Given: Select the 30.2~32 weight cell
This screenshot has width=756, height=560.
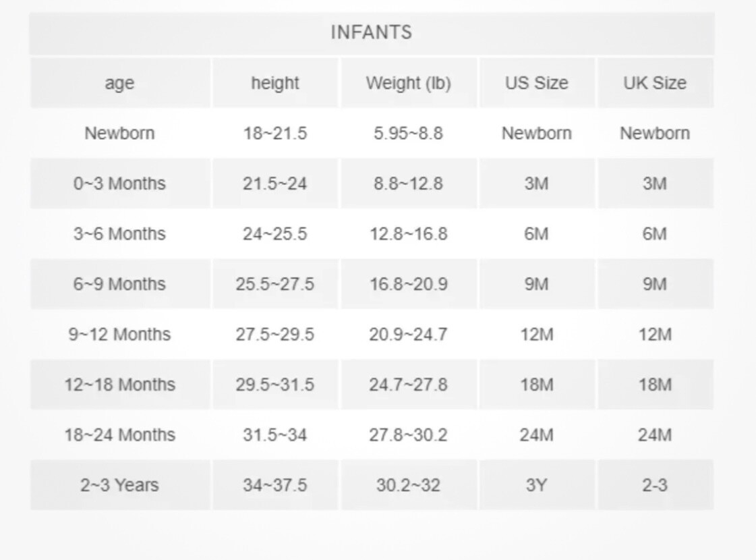Looking at the screenshot, I should click(409, 484).
